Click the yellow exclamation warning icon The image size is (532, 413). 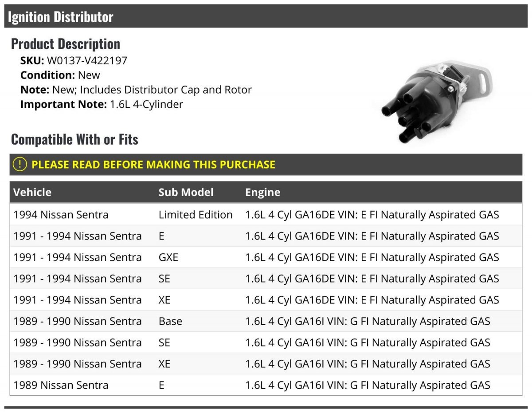[20, 164]
